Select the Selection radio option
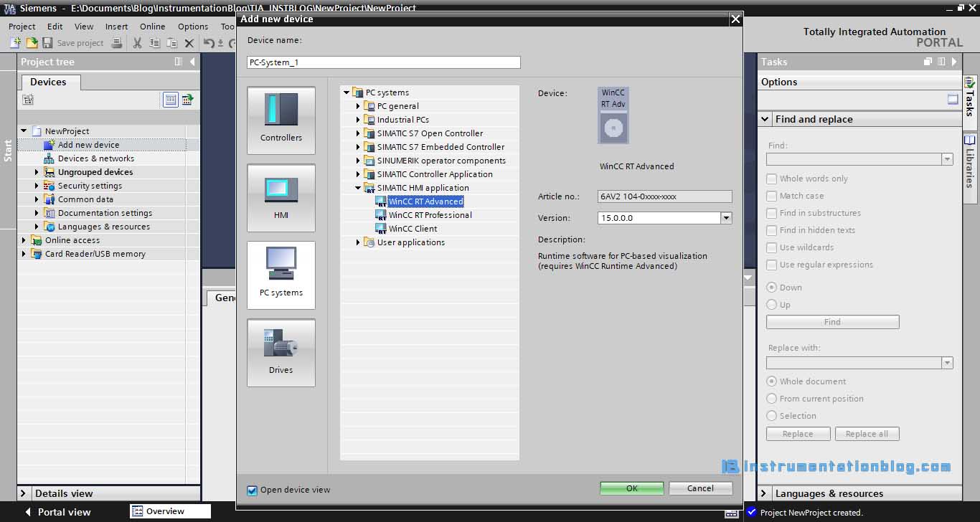The height and width of the screenshot is (522, 980). 772,416
